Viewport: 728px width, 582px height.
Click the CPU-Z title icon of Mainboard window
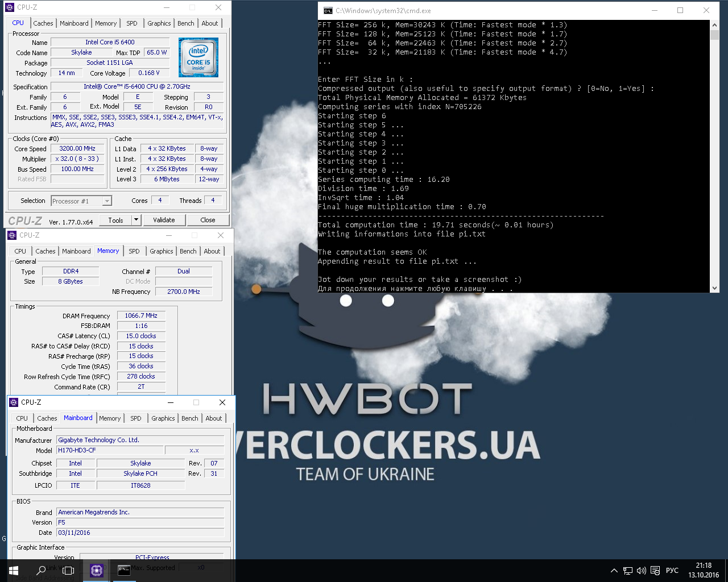click(x=14, y=402)
